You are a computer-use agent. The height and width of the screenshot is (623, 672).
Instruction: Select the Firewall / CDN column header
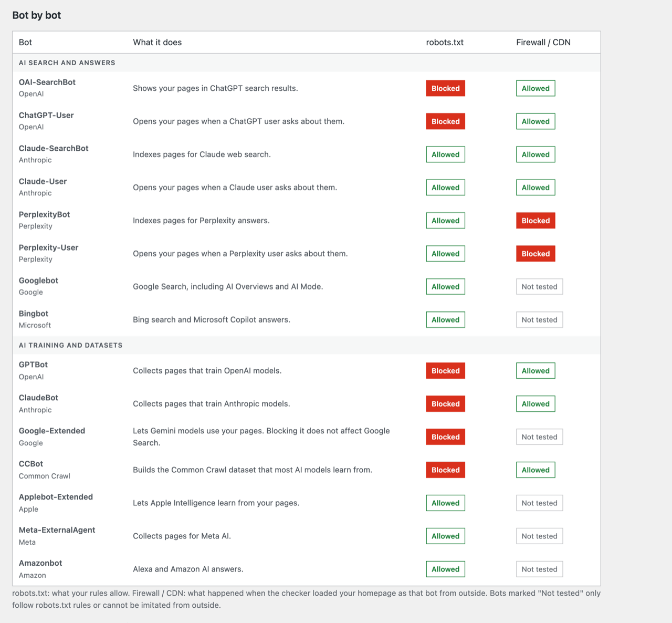pos(543,43)
